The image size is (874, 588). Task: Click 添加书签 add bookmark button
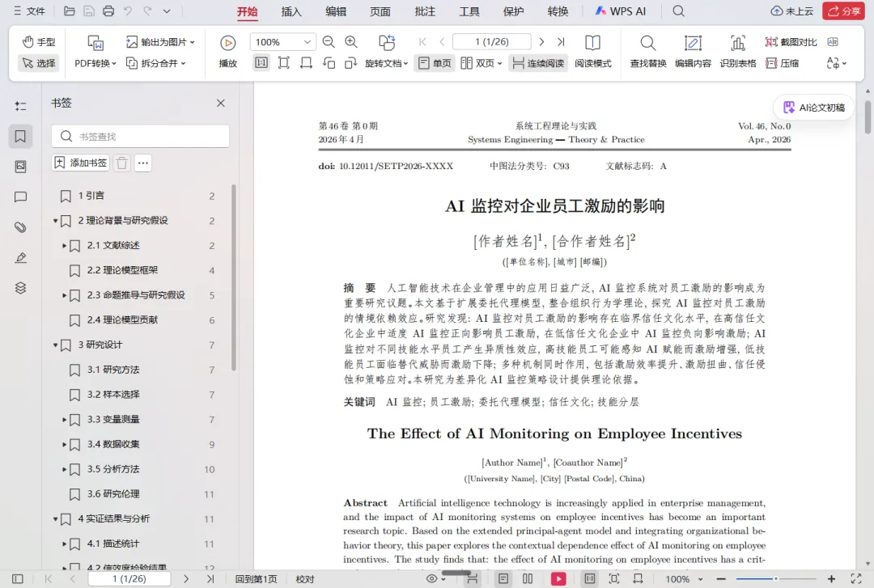pos(81,163)
